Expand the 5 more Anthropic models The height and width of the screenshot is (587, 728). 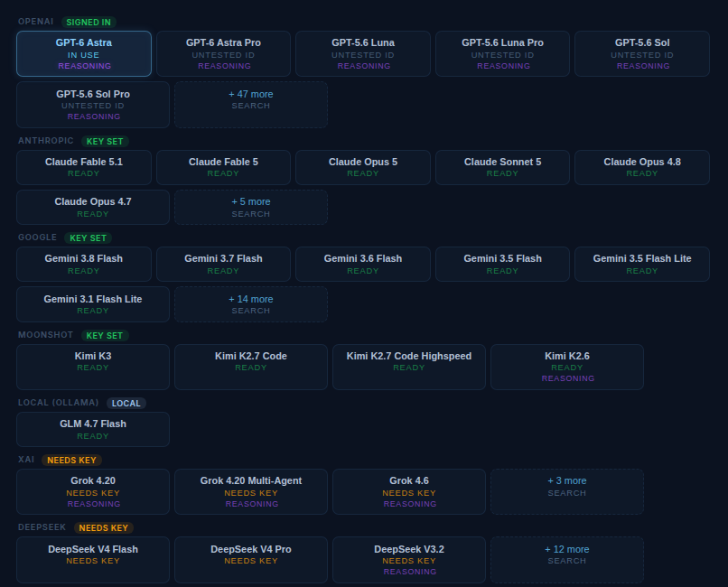(x=251, y=208)
